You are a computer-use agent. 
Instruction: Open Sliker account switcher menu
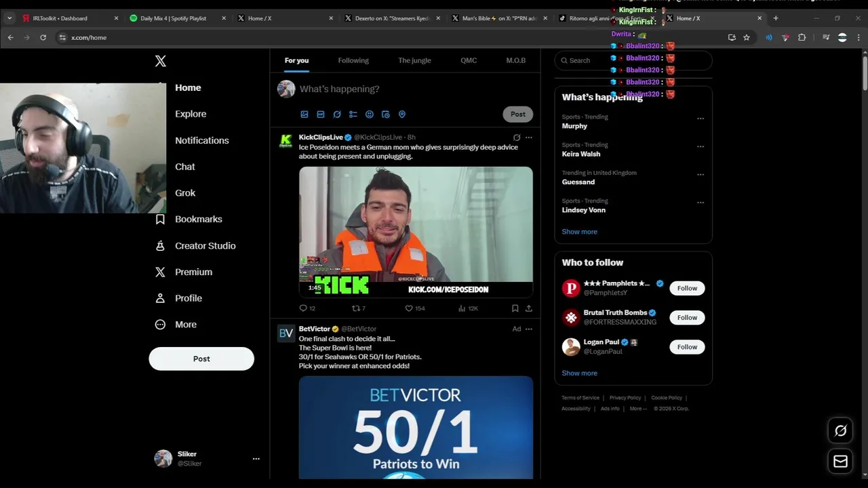click(x=256, y=459)
